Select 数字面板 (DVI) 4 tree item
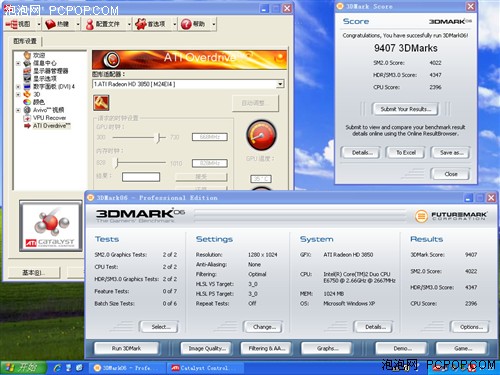 54,87
